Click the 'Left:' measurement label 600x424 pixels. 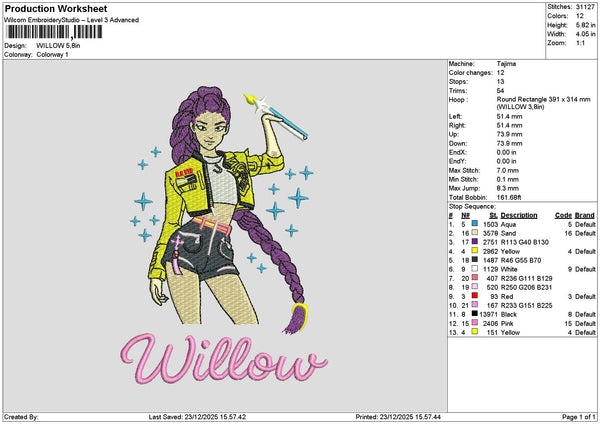[455, 116]
